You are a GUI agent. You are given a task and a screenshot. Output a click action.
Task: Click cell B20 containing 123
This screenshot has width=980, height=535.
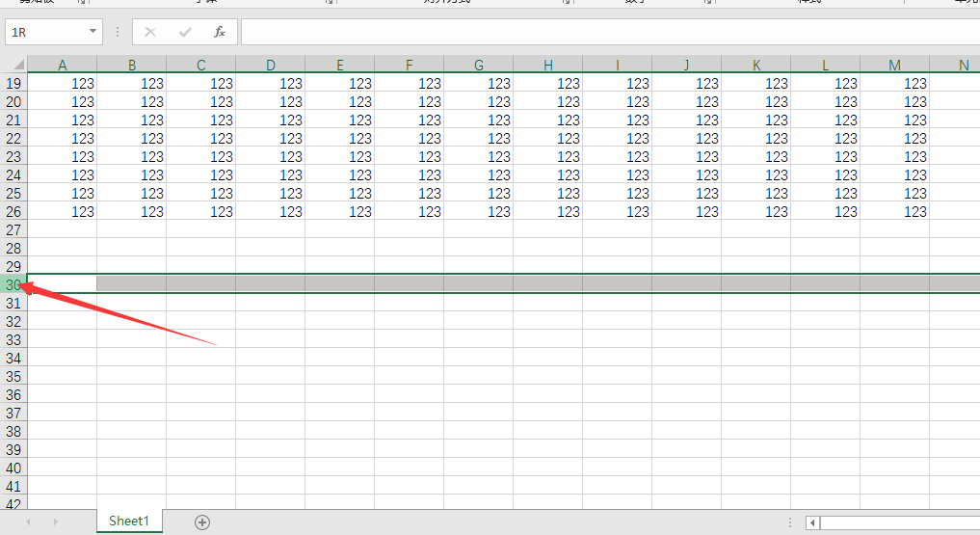pos(132,101)
